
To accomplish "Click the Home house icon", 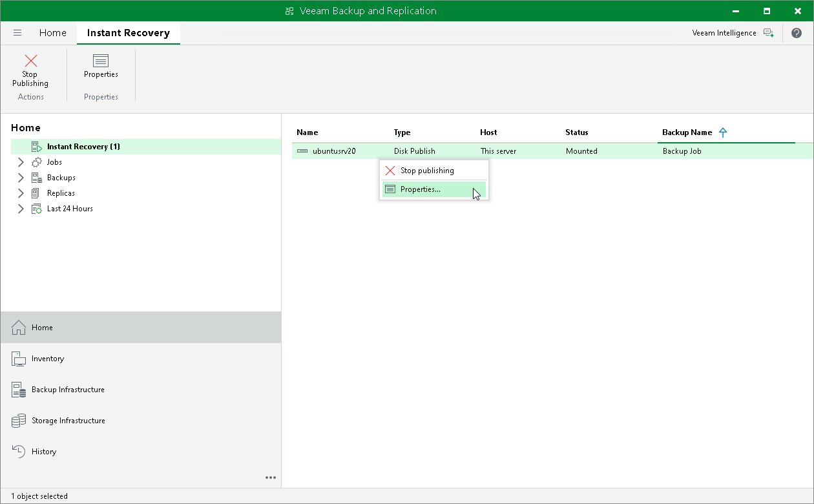I will tap(19, 328).
